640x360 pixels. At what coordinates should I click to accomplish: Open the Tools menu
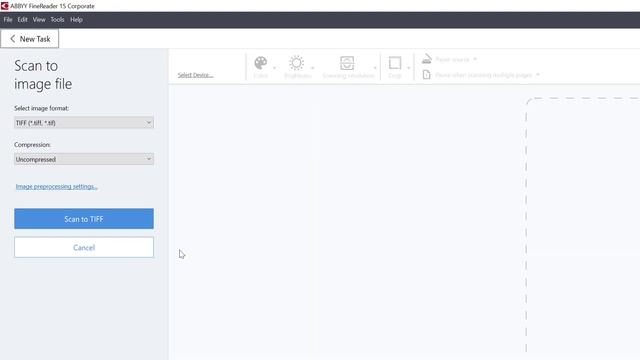tap(58, 20)
